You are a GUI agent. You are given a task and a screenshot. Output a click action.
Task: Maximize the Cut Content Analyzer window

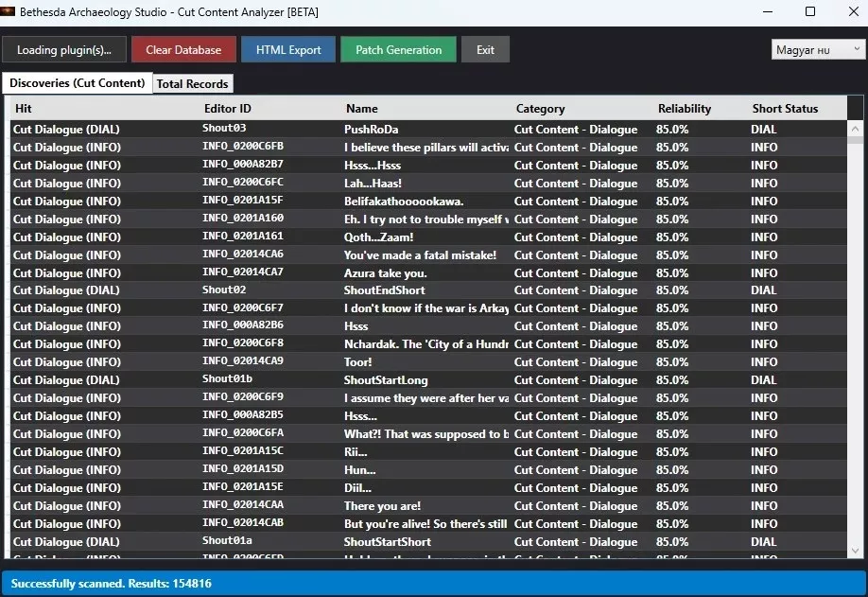click(x=810, y=11)
